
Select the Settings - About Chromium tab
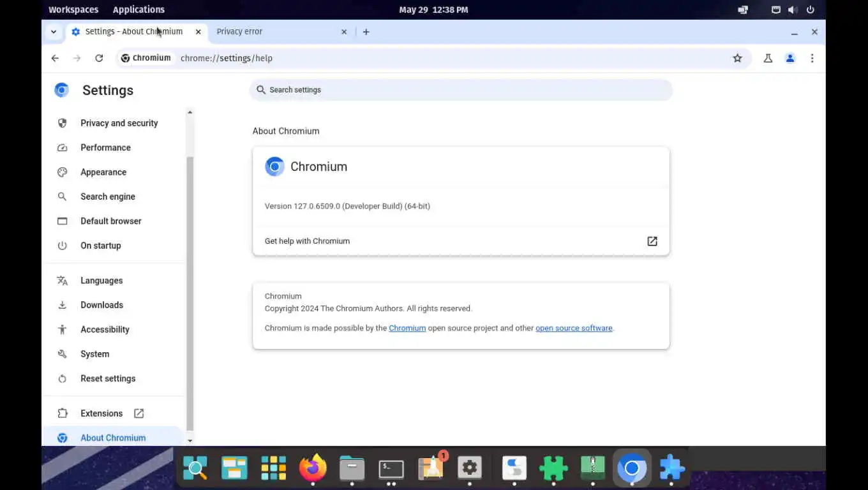tap(136, 31)
